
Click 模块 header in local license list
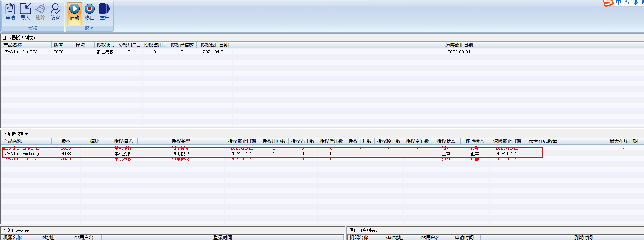pos(95,141)
